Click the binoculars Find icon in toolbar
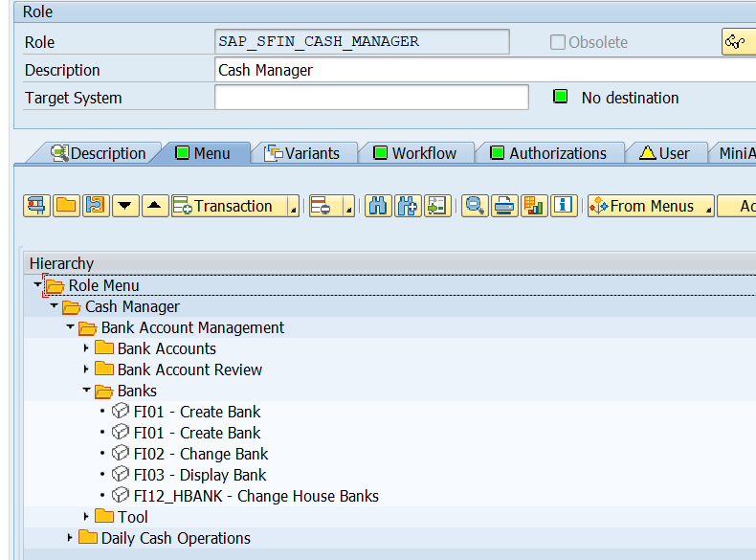This screenshot has width=756, height=560. 378,206
